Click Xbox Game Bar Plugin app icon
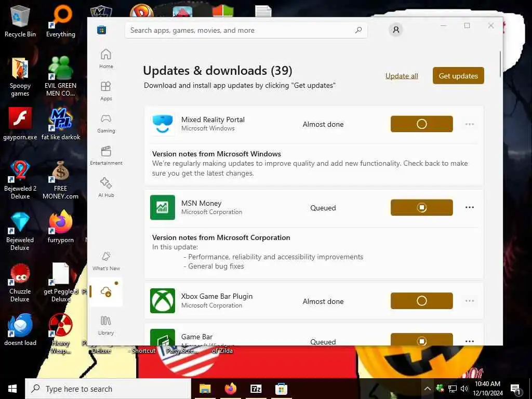The width and height of the screenshot is (532, 399). point(163,301)
